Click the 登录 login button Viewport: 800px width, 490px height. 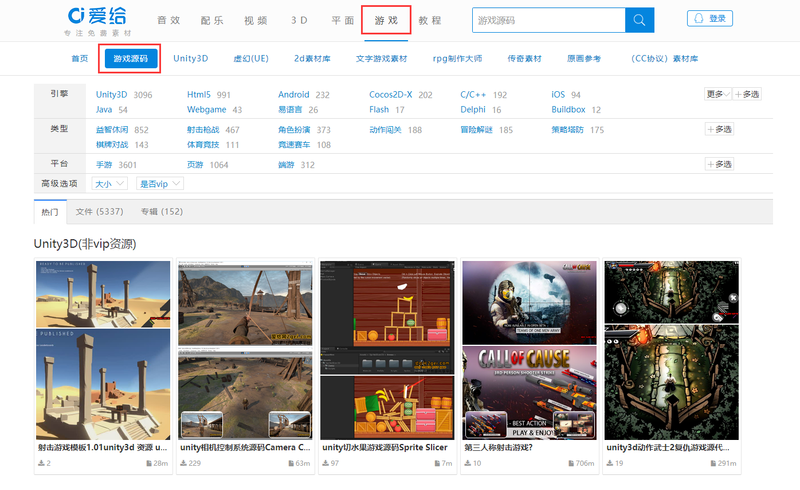[710, 18]
